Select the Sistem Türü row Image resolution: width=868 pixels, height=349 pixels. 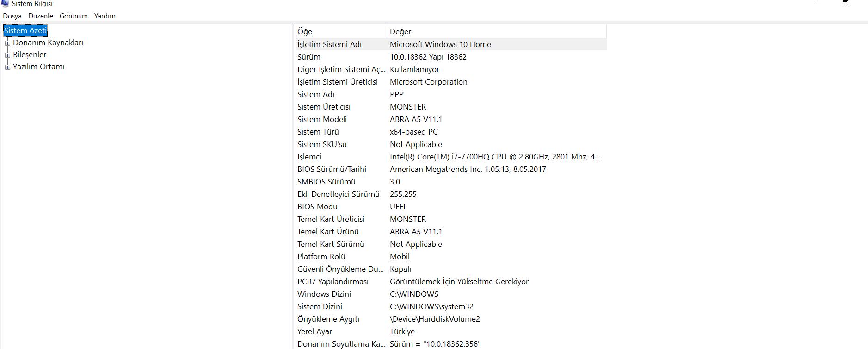click(450, 132)
